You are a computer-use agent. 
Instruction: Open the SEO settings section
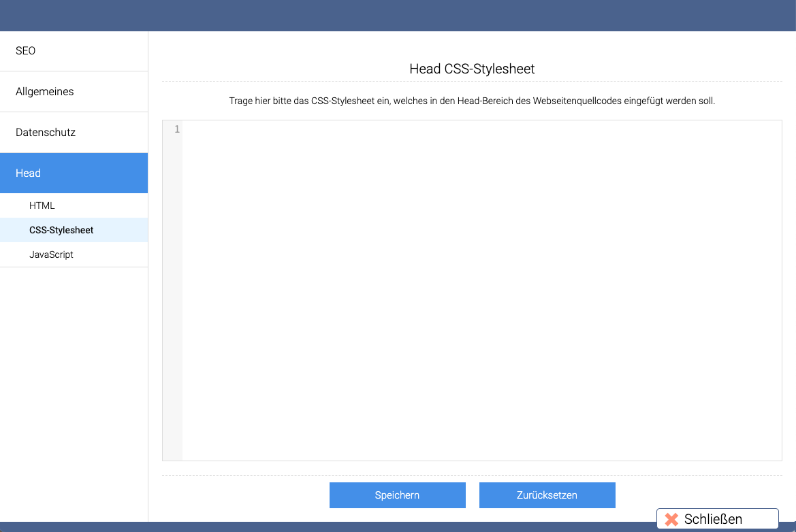[74, 51]
